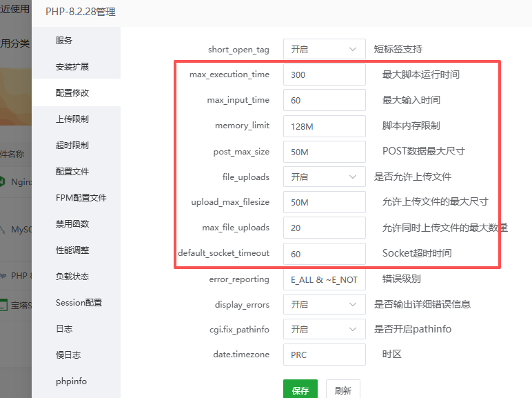Image resolution: width=532 pixels, height=398 pixels.
Task: Select the 短标签支持 description text
Action: [x=398, y=49]
